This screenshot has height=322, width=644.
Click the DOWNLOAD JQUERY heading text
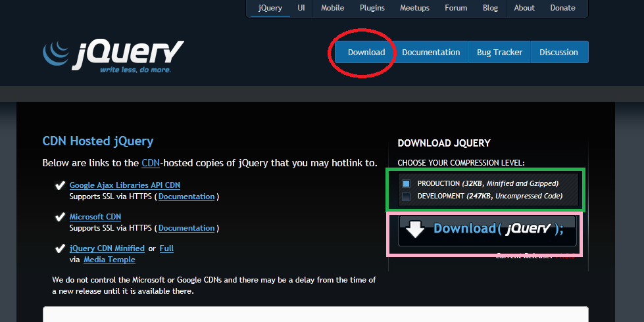point(444,143)
